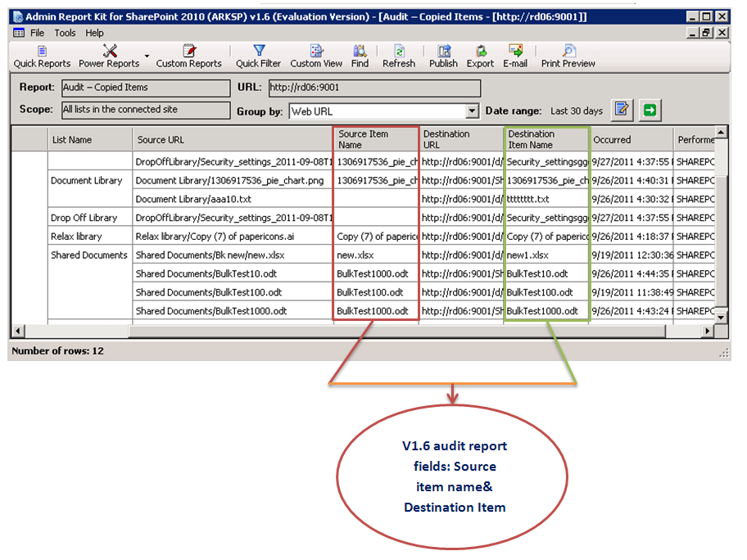Send the report by E-mail
This screenshot has height=560, width=747.
pos(515,57)
